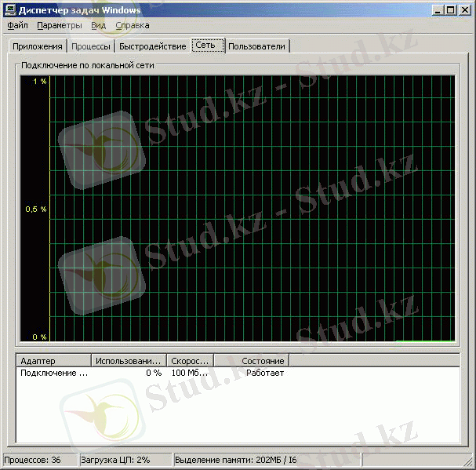Switch to the Пользователи tab

pos(257,46)
